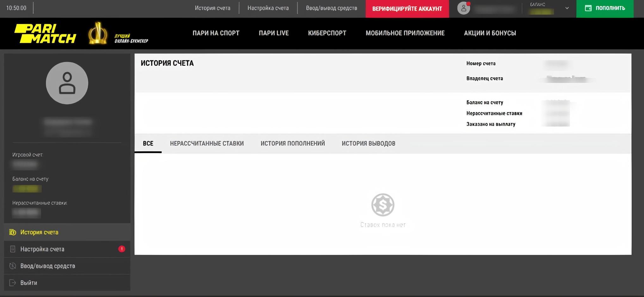Open Ввод/вывод средств in the top bar
Image resolution: width=644 pixels, height=297 pixels.
coord(331,8)
